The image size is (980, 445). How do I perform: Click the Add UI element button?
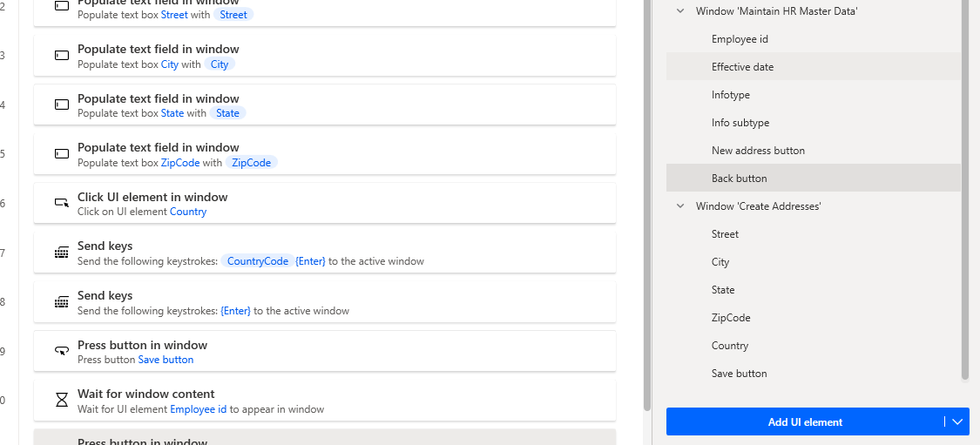[805, 421]
